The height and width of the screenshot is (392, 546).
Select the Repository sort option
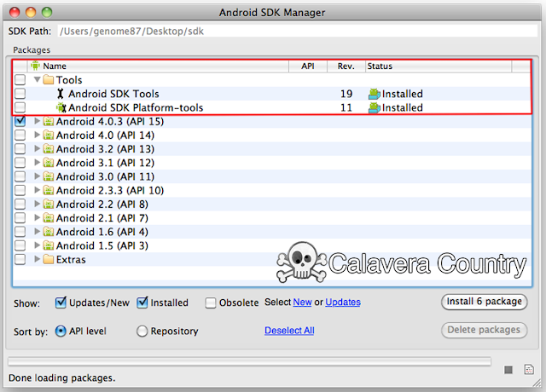click(x=142, y=331)
